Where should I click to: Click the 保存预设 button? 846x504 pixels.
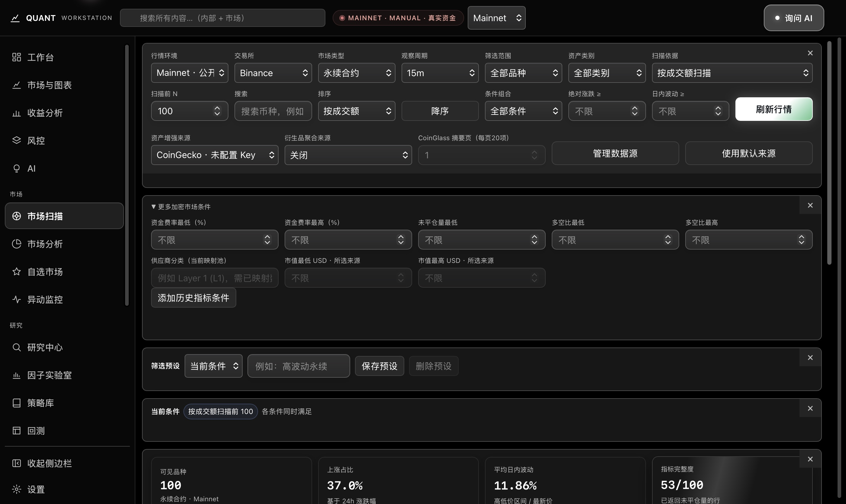379,366
